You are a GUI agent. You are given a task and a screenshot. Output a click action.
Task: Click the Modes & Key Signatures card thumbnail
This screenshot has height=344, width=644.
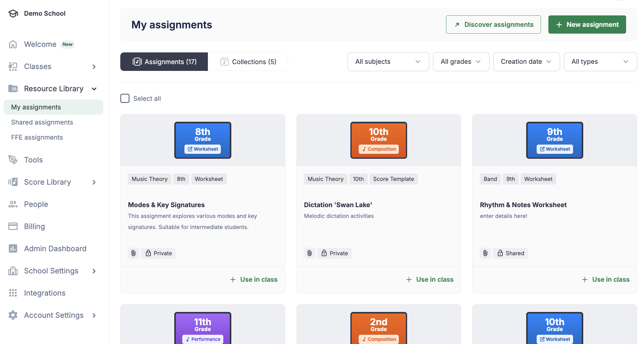(x=203, y=140)
